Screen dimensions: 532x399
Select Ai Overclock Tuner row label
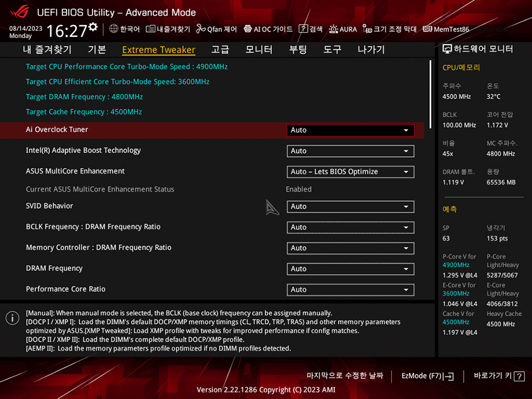coord(57,129)
